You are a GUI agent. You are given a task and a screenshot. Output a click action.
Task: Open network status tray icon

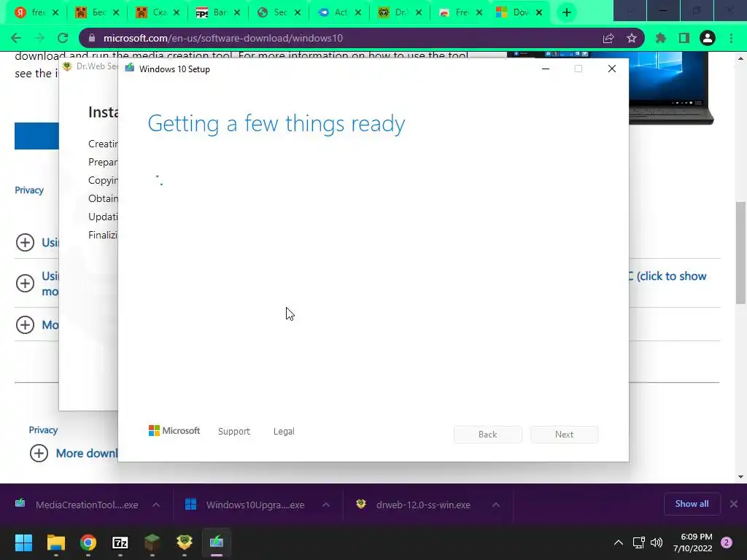click(638, 542)
